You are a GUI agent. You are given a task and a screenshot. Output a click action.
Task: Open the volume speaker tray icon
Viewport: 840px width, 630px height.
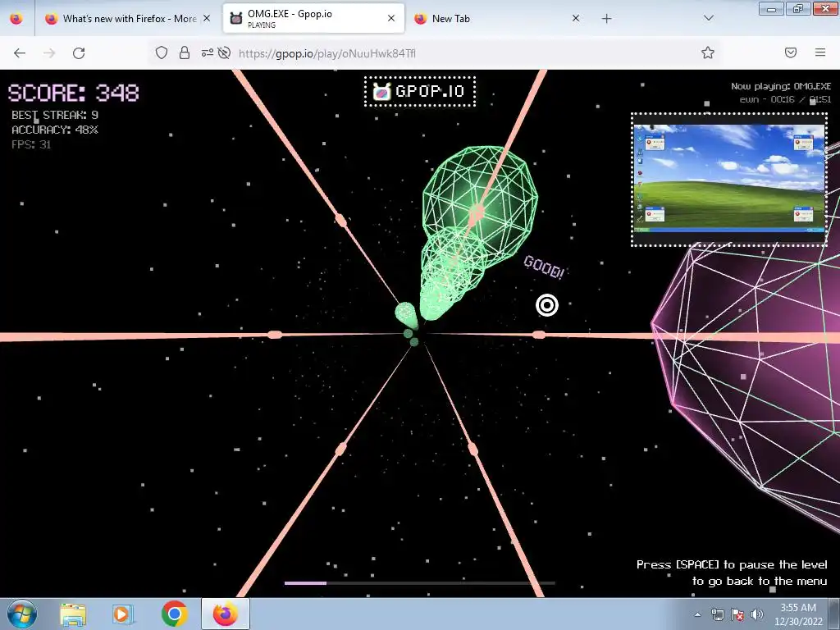pos(757,614)
